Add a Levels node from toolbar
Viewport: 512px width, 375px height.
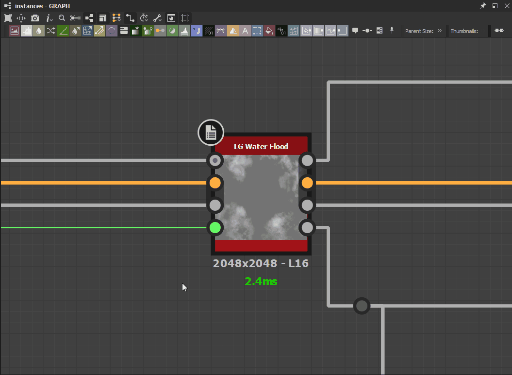pos(184,31)
